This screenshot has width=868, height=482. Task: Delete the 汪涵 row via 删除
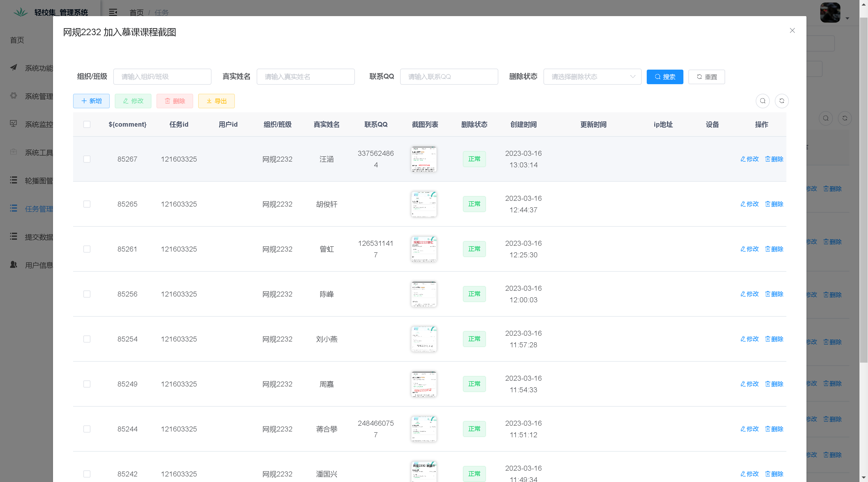click(774, 159)
